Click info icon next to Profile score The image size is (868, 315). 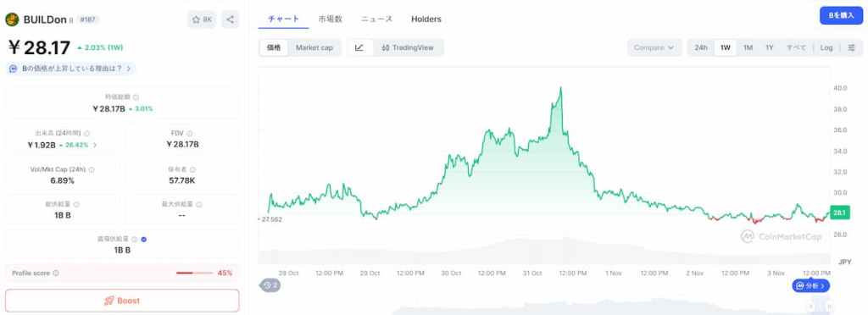point(56,273)
